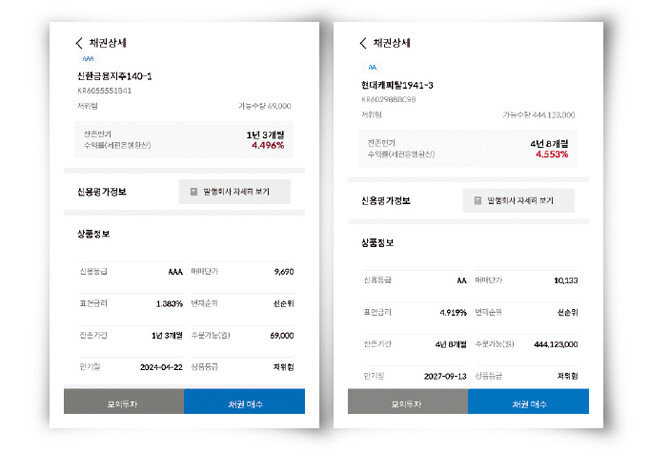
Task: Select yield value 4.553%
Action: [552, 154]
